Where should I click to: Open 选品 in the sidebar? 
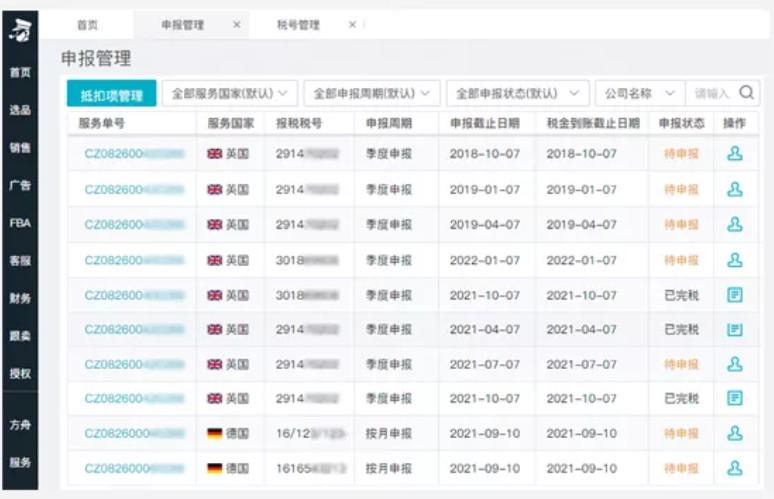[x=20, y=110]
